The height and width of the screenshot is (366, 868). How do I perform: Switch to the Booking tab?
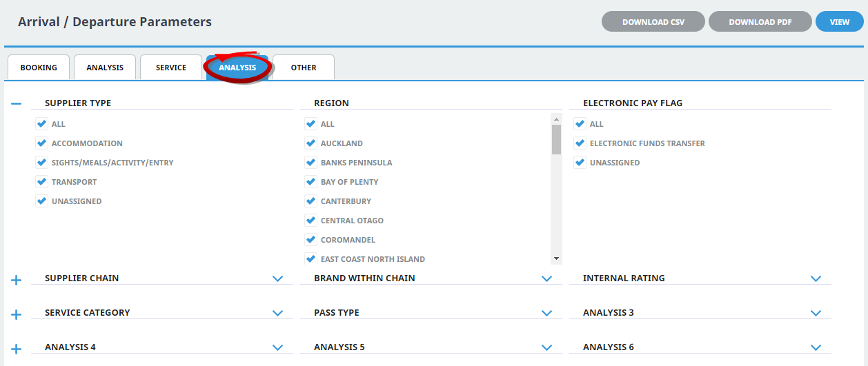click(x=39, y=68)
